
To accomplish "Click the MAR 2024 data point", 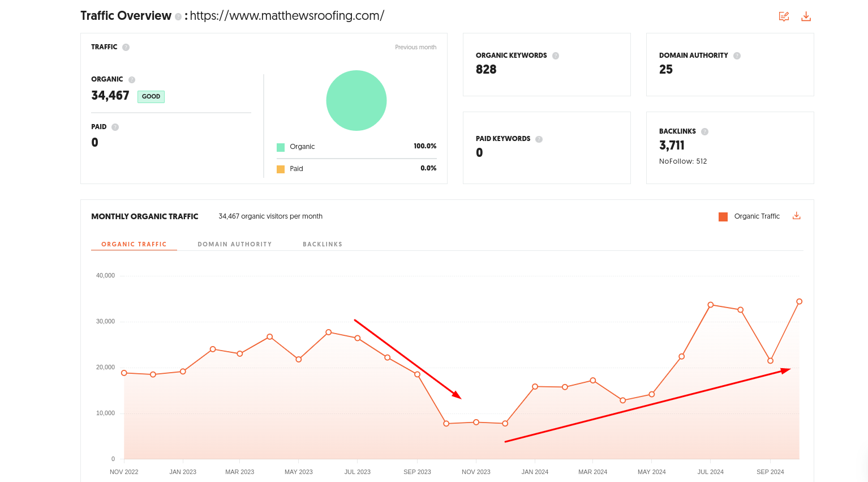I will tap(593, 381).
